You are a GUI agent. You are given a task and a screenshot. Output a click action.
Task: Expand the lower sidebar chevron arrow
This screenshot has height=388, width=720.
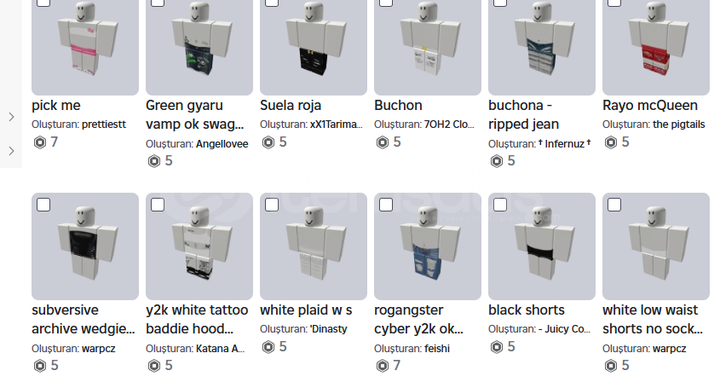(11, 151)
